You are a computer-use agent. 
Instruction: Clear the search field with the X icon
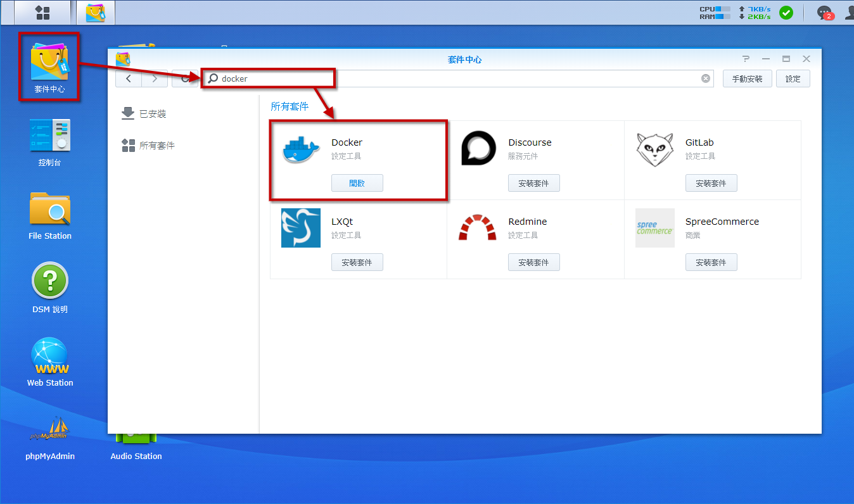(706, 79)
